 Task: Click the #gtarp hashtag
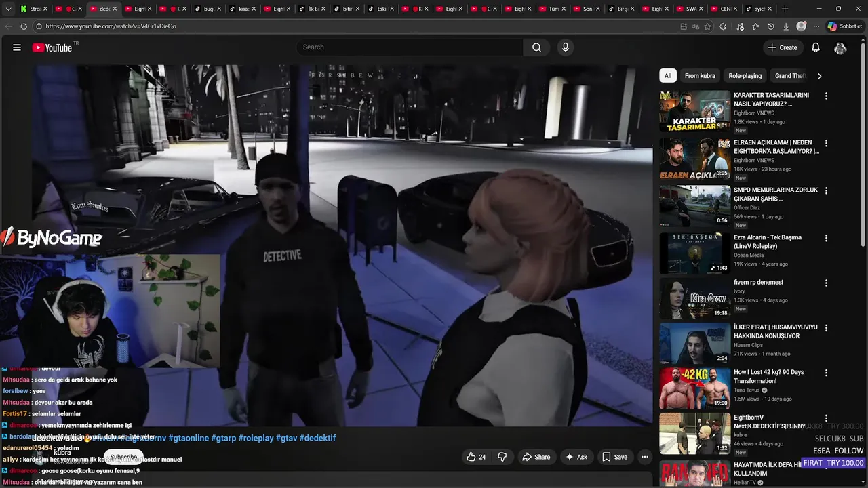click(x=224, y=438)
